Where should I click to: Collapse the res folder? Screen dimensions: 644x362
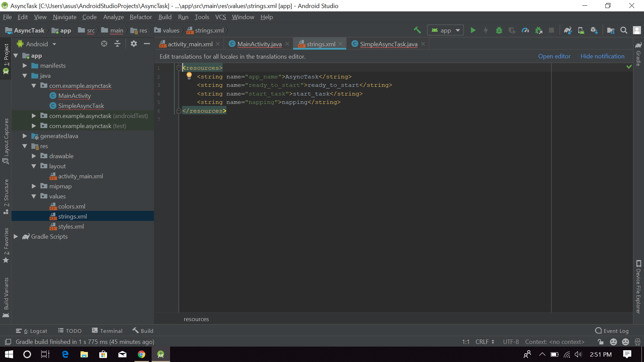pos(24,146)
